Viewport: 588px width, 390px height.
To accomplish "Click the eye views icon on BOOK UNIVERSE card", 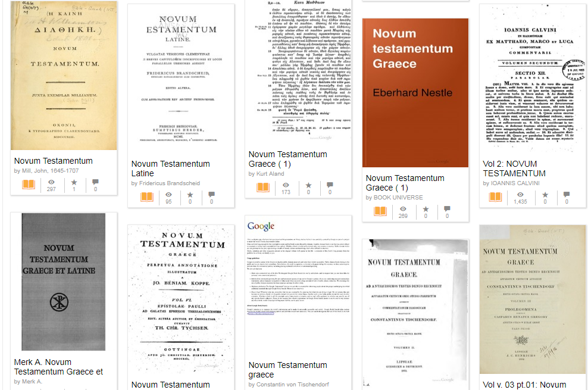I will pos(403,209).
